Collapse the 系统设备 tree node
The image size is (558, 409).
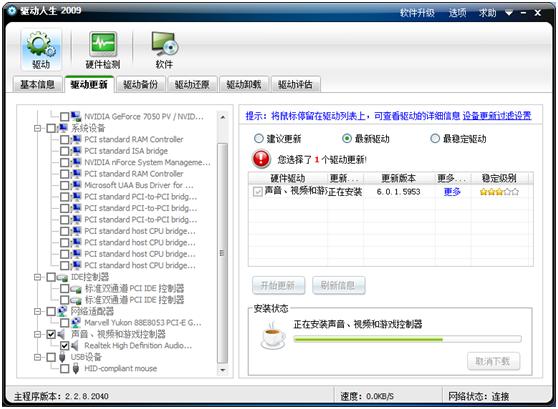point(37,128)
